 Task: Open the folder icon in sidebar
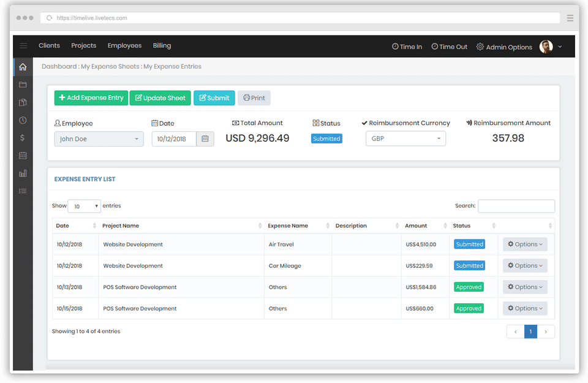[x=23, y=85]
